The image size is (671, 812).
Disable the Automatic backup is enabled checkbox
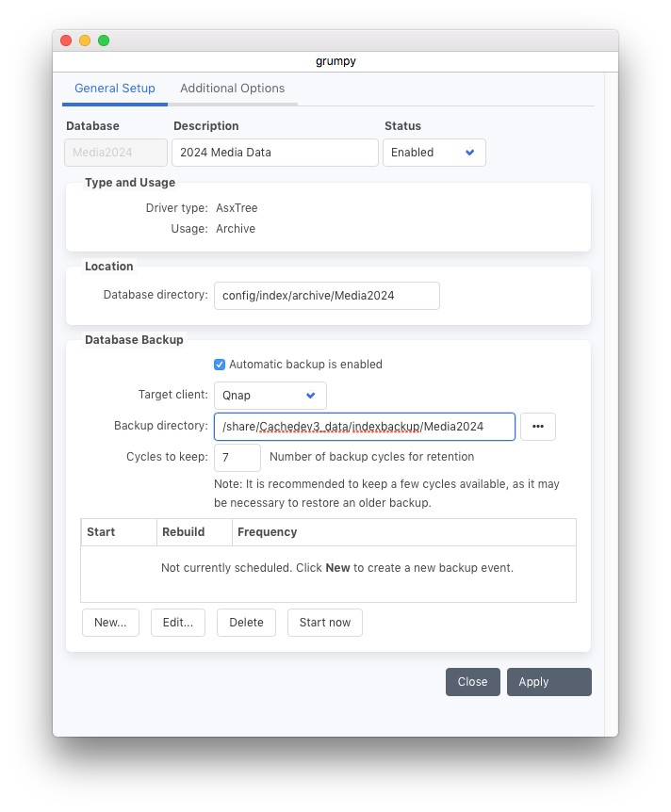(220, 365)
